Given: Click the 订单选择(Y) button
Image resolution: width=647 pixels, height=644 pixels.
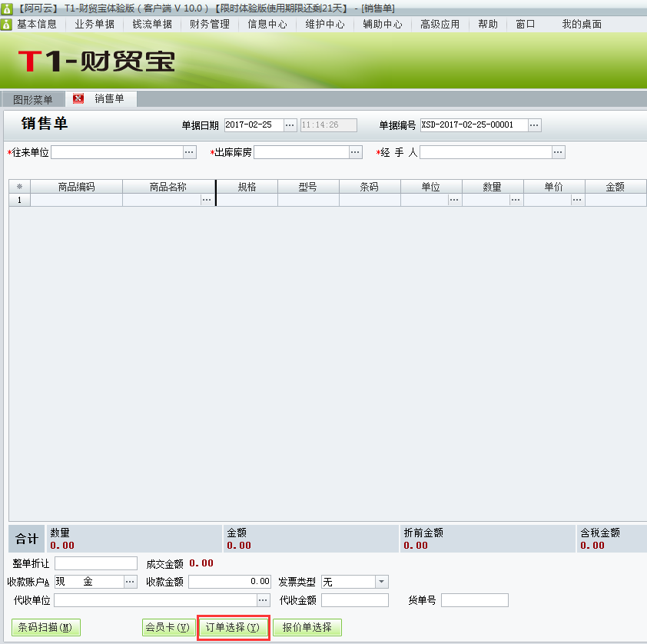Looking at the screenshot, I should pos(233,627).
